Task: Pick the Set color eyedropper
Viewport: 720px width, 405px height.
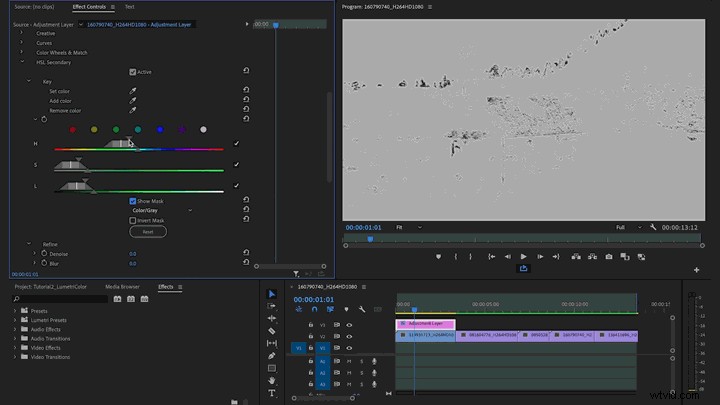Action: tap(133, 91)
